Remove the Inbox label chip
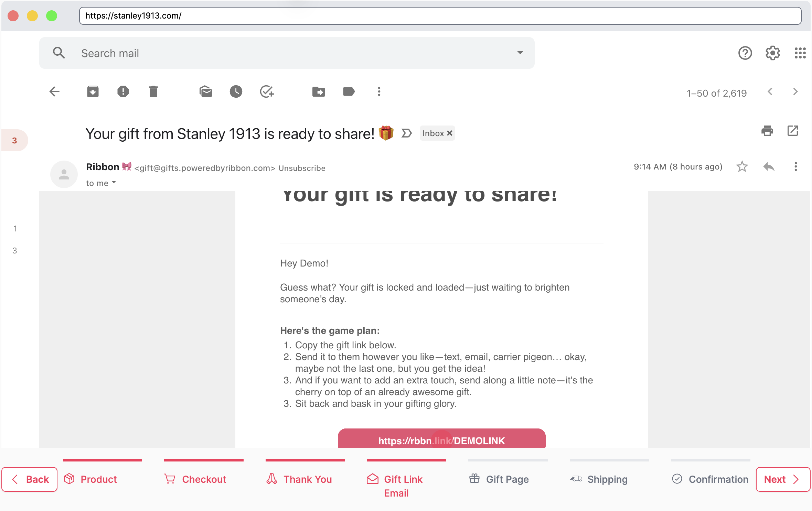This screenshot has height=511, width=812. pyautogui.click(x=449, y=133)
